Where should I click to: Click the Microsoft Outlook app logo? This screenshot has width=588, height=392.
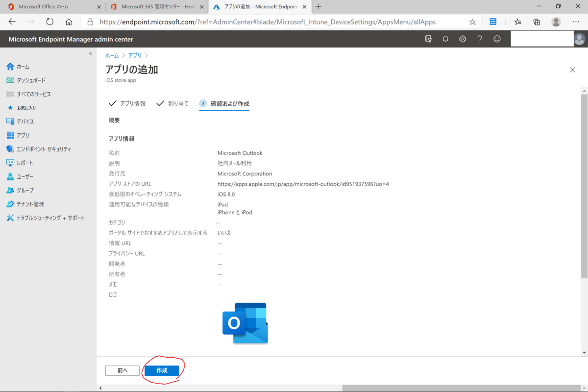click(x=245, y=323)
